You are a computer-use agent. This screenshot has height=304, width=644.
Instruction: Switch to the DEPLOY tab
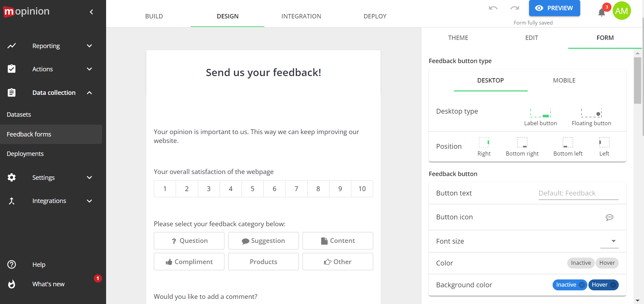[x=375, y=16]
